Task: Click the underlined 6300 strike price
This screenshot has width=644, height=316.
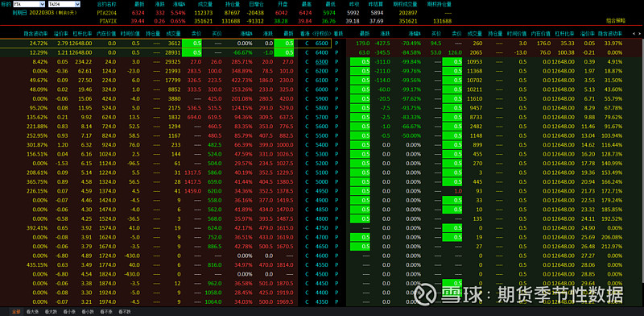Action: [x=321, y=62]
